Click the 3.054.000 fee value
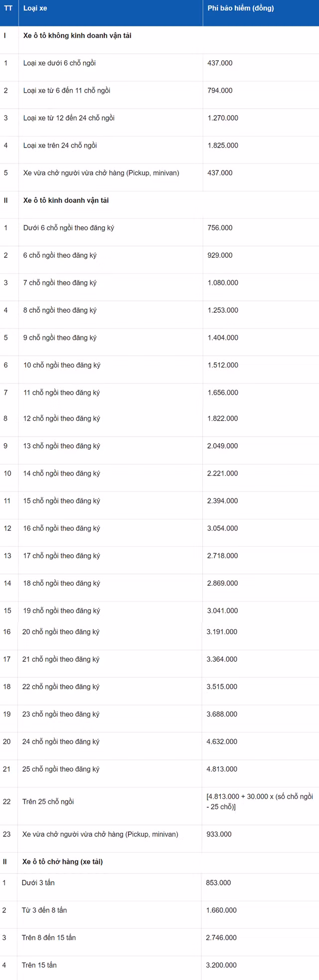Viewport: 319px width, 980px height. pyautogui.click(x=223, y=528)
